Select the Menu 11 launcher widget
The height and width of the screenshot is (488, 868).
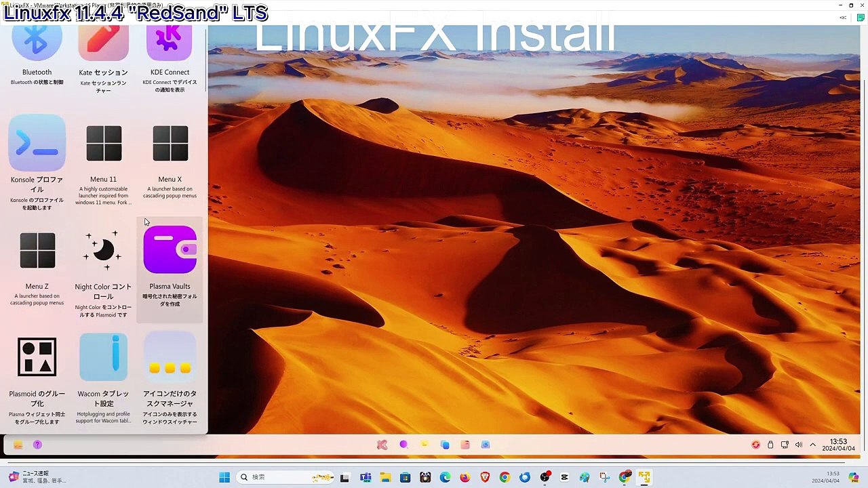pos(103,163)
